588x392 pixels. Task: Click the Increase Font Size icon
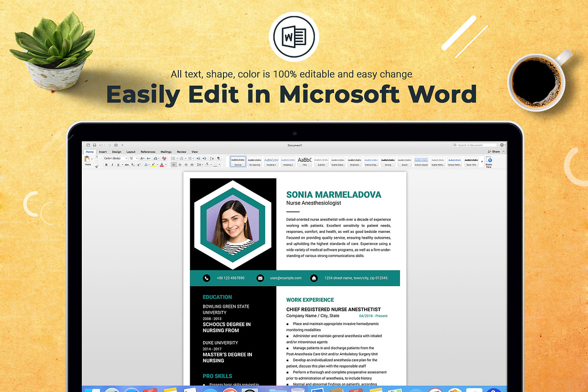coord(142,158)
